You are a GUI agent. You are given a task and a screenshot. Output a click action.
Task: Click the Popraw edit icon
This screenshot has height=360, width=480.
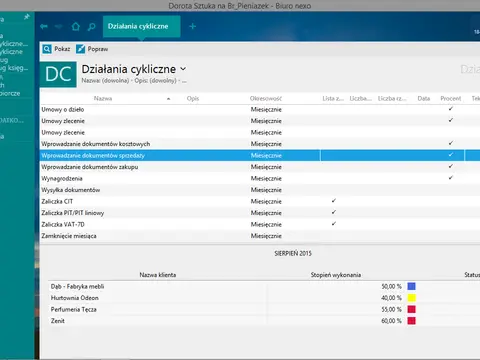tap(80, 49)
